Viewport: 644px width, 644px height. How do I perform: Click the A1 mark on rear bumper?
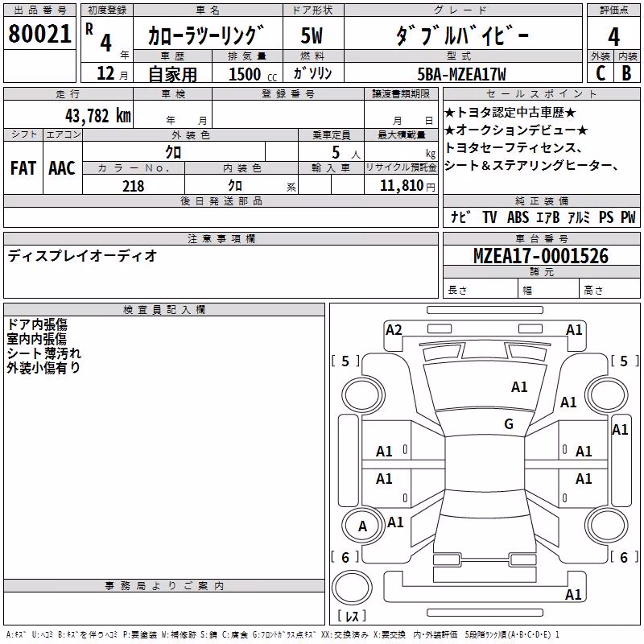click(x=573, y=594)
